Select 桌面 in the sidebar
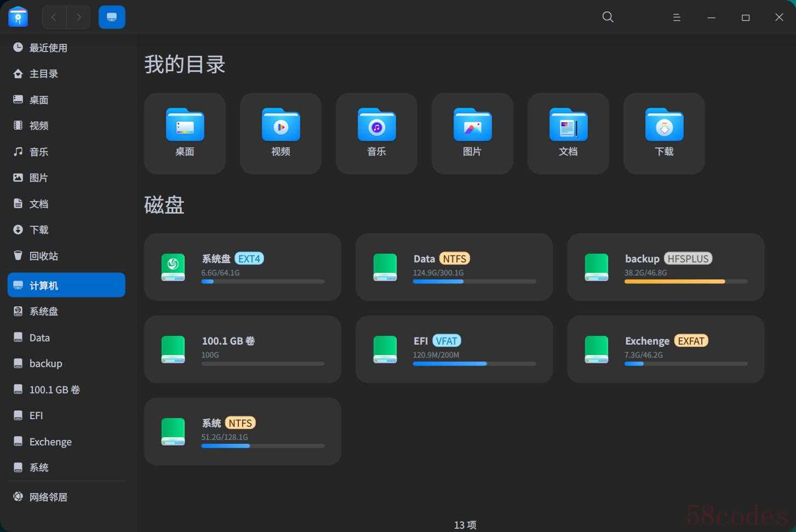The image size is (796, 532). coord(66,100)
